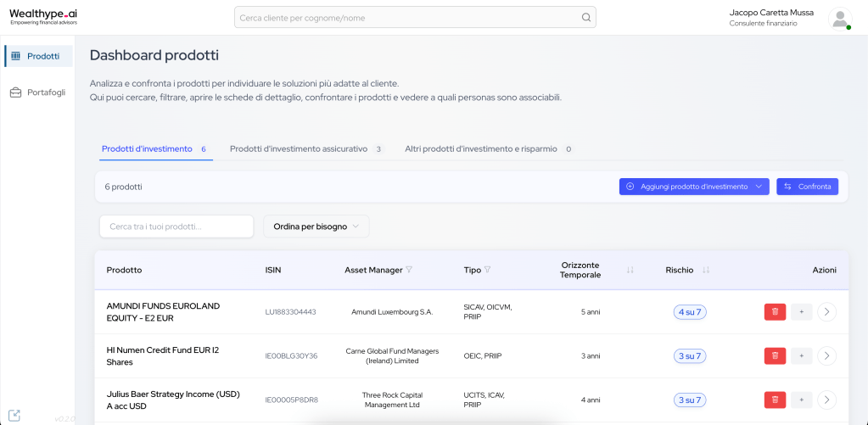The image size is (868, 425).
Task: Click the search magnifier icon in top bar
Action: click(585, 18)
